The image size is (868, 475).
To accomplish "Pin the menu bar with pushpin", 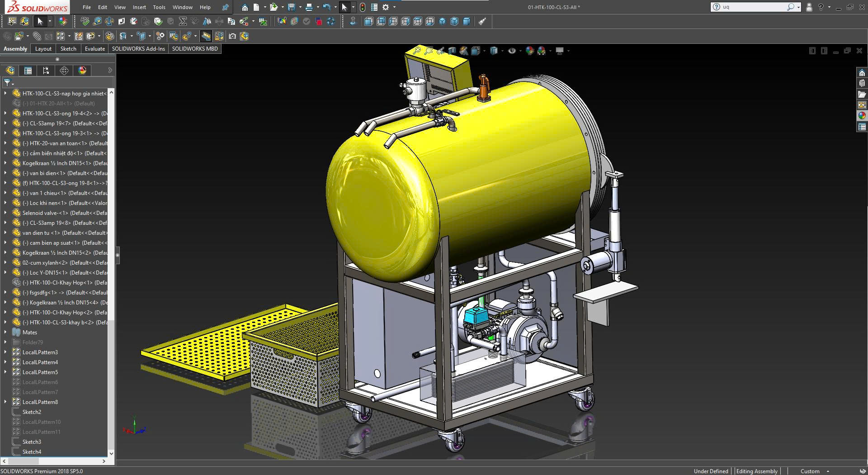I will tap(225, 7).
